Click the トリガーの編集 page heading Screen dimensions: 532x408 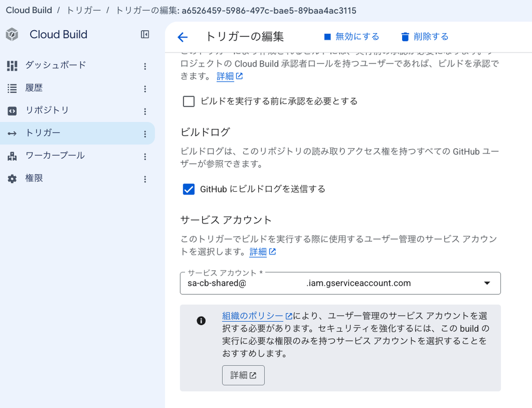[x=245, y=37]
